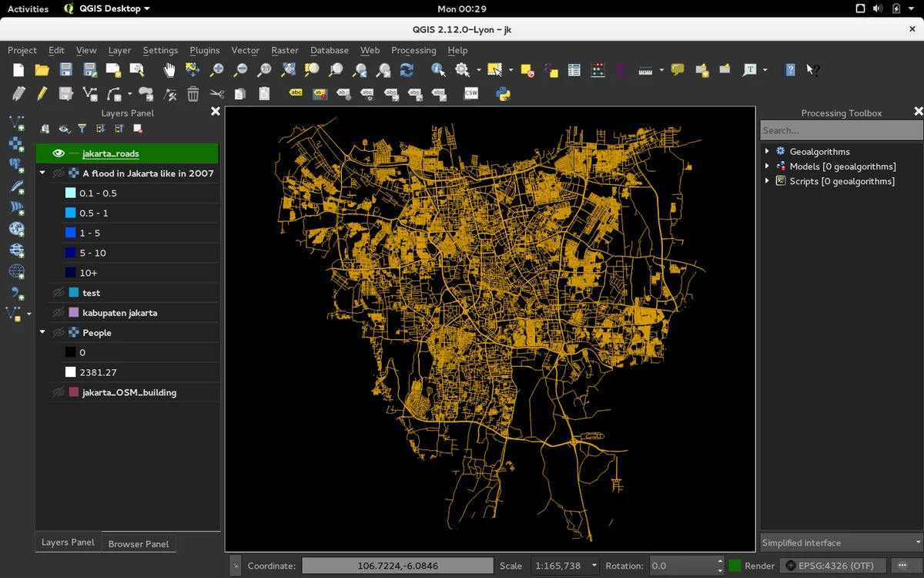Collapse the flood in Jakarta layer group
Screen dimensions: 924x578
(x=42, y=173)
